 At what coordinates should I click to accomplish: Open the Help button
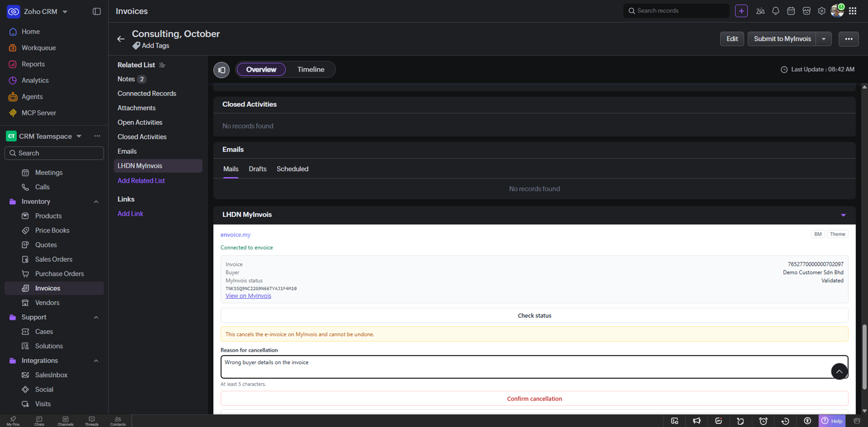(832, 421)
